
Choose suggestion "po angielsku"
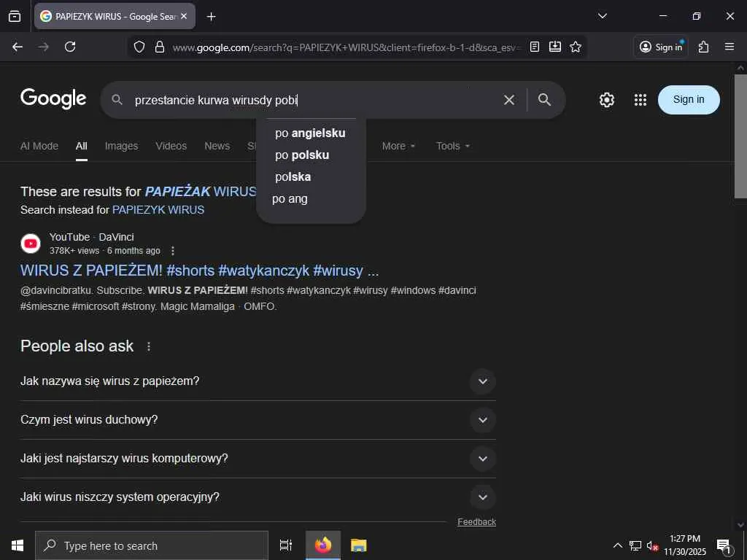311,133
